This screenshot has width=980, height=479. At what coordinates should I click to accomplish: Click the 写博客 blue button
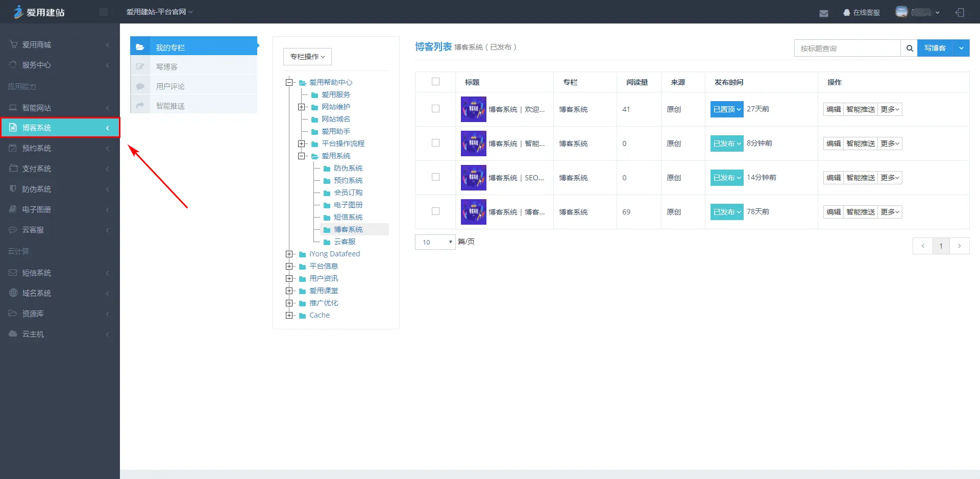point(935,48)
